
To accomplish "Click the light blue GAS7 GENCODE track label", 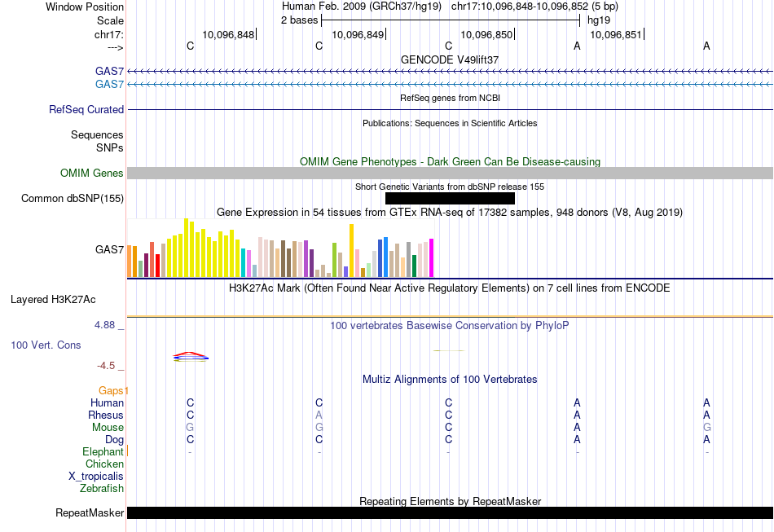I will coord(110,85).
